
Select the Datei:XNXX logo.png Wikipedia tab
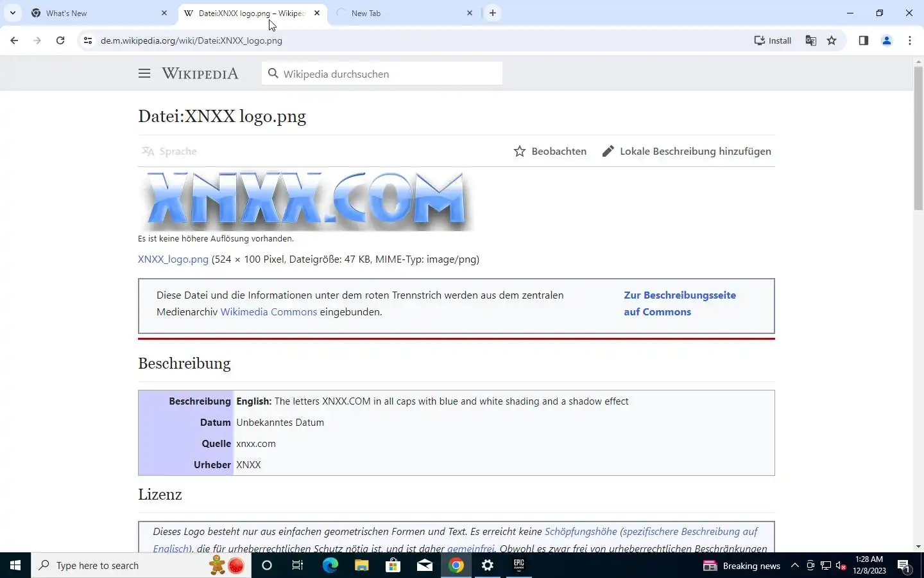252,13
